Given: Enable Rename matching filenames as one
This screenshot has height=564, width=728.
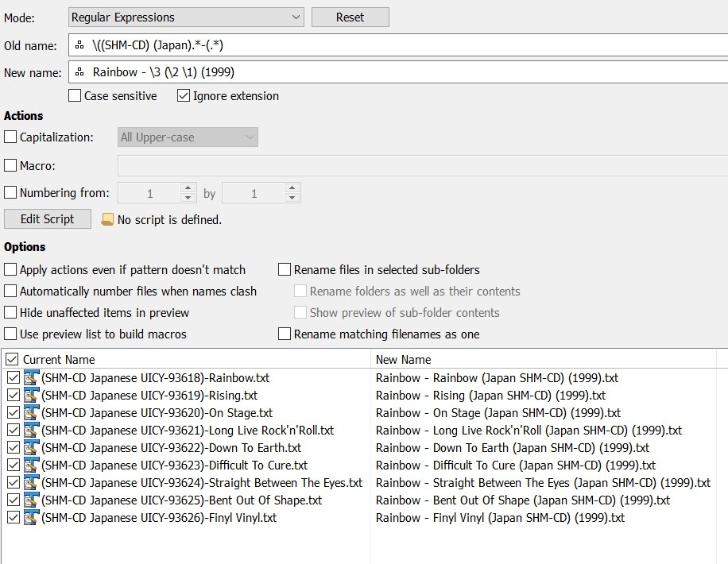Looking at the screenshot, I should click(285, 334).
